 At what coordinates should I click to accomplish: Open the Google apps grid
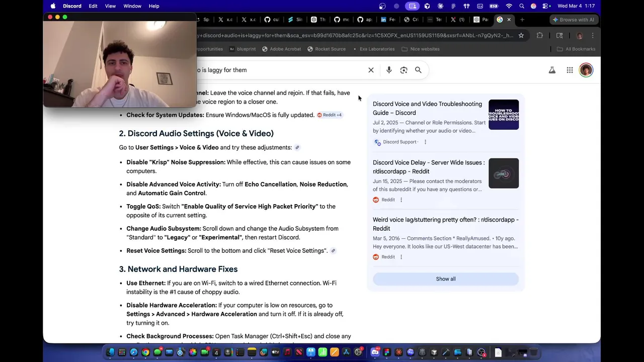point(570,70)
